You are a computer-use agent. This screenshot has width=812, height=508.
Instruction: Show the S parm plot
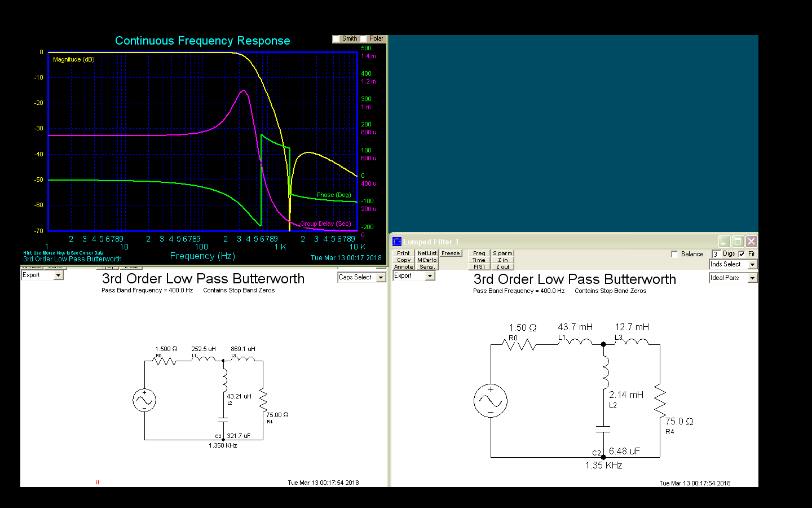click(x=502, y=253)
